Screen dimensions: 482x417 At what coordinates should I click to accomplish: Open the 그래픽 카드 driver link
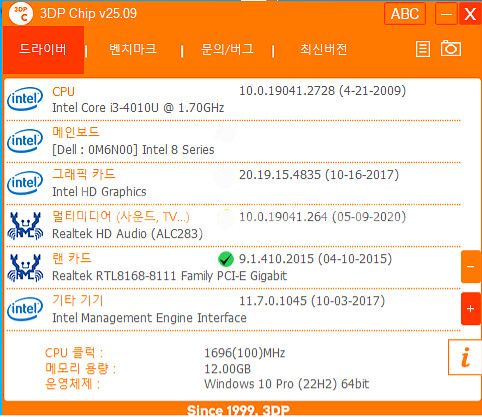point(84,174)
